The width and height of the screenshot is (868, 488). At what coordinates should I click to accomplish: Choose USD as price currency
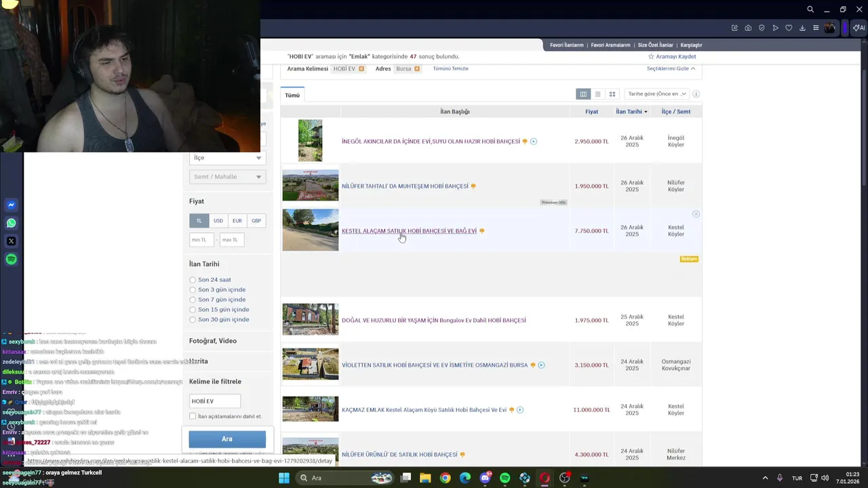[218, 221]
